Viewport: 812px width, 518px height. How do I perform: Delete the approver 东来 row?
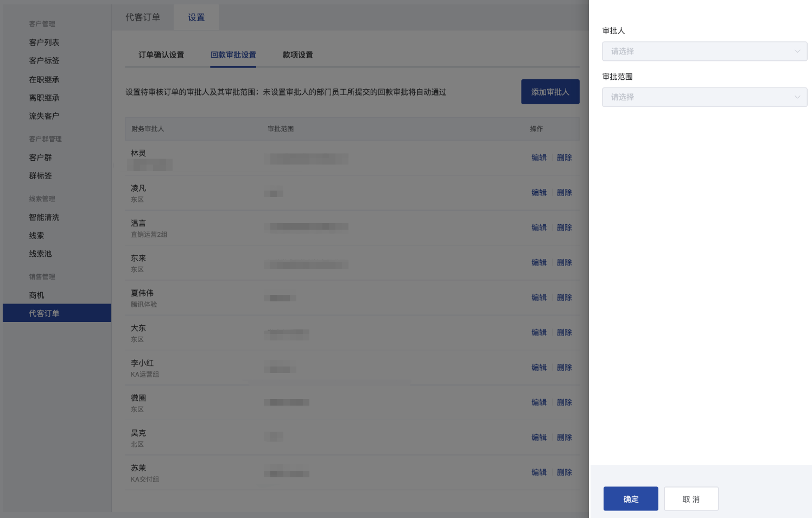(x=564, y=262)
